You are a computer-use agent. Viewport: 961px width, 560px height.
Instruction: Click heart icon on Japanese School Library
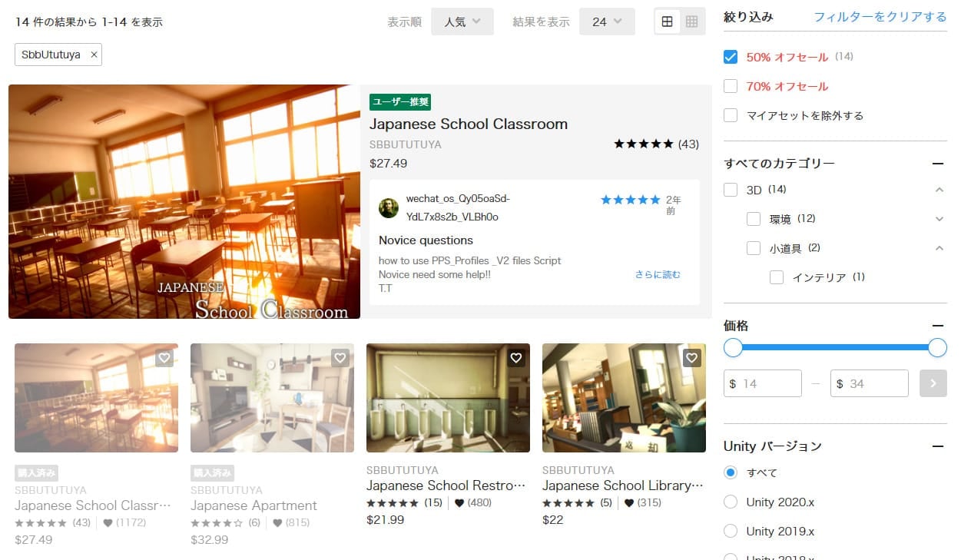[691, 358]
